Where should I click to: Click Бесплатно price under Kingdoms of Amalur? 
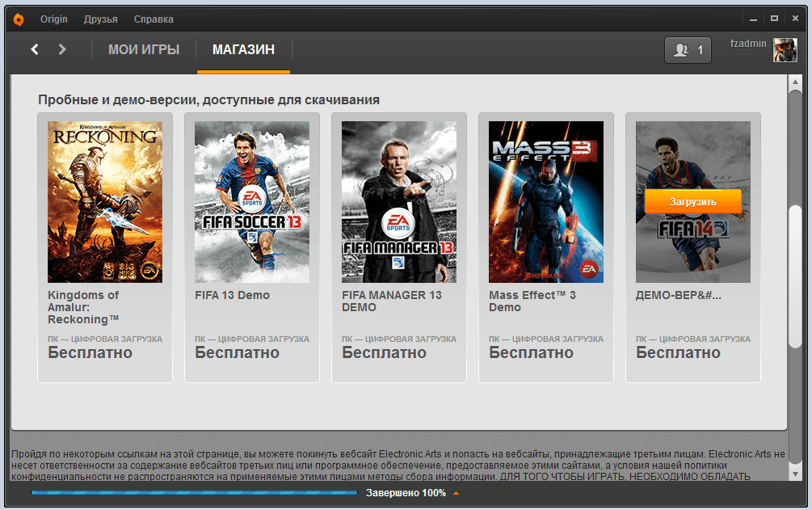[x=90, y=353]
